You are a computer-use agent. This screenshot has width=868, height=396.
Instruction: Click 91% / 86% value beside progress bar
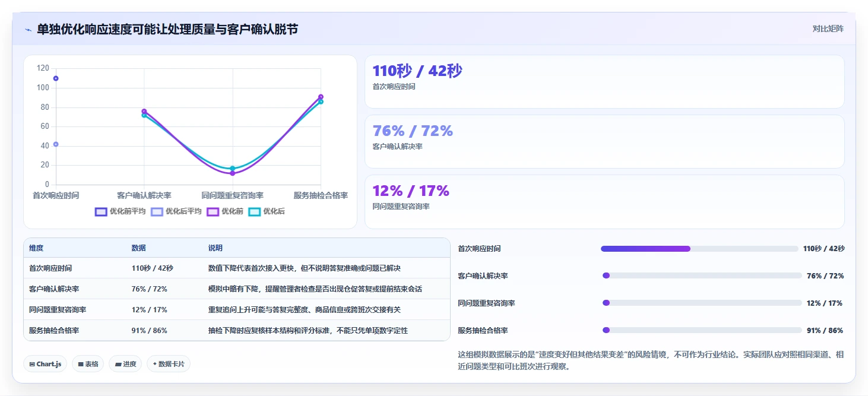point(825,331)
